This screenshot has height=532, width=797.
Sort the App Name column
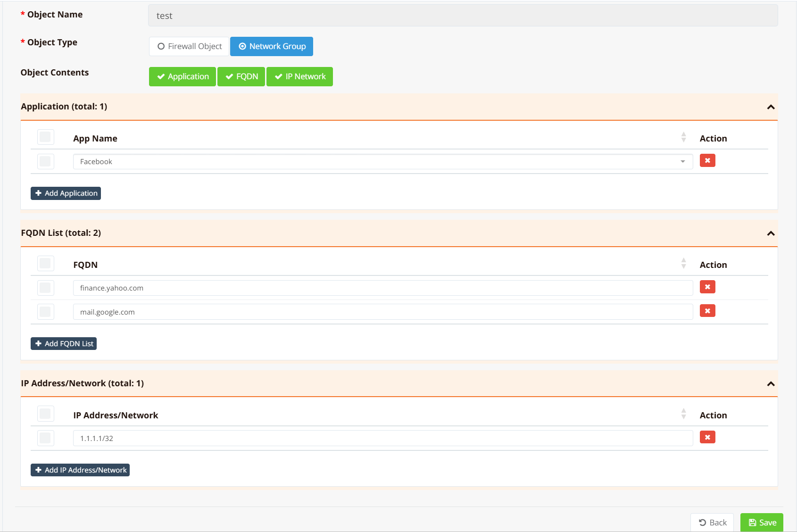(683, 138)
